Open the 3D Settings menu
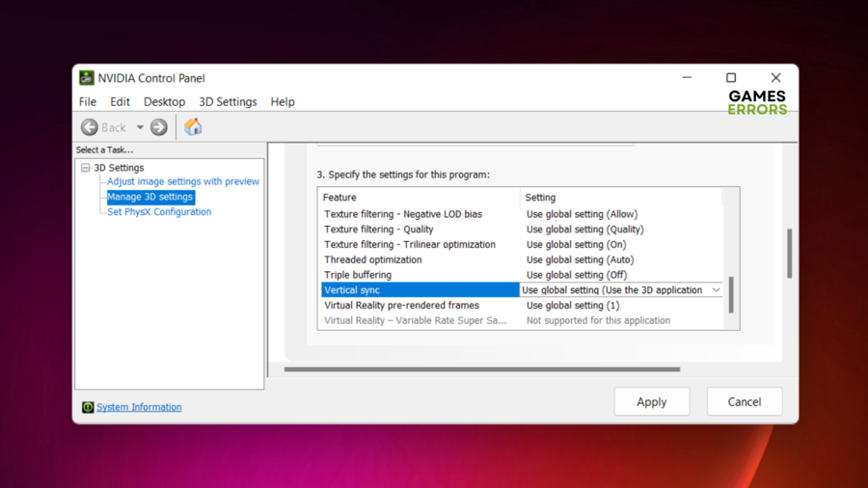Screen dimensions: 868x488 (x=228, y=102)
